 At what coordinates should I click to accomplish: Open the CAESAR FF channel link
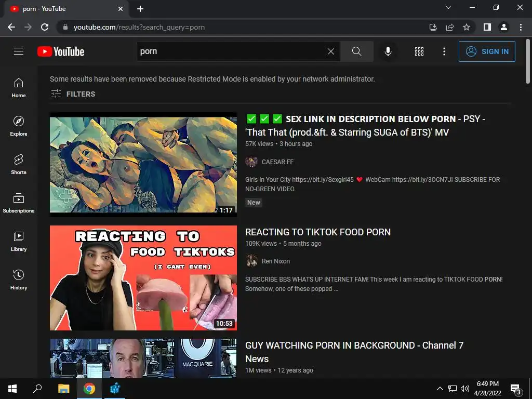277,162
